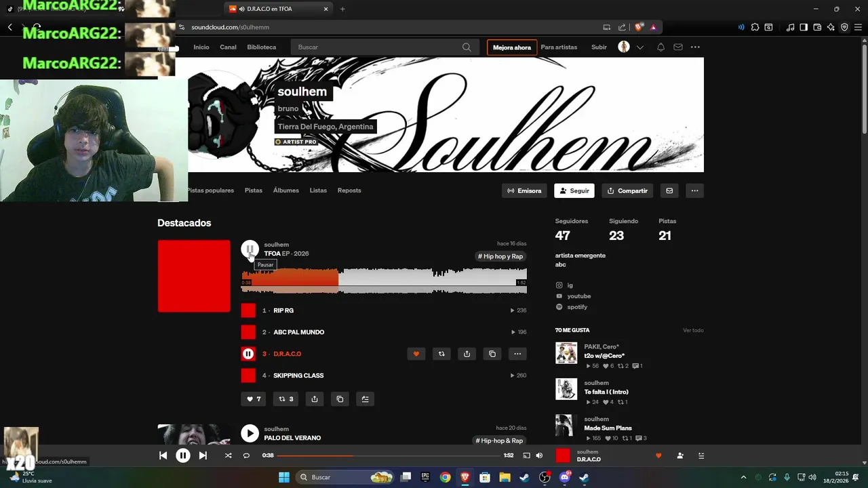Open the Leo AI sparkle icon
The width and height of the screenshot is (868, 488).
[831, 27]
